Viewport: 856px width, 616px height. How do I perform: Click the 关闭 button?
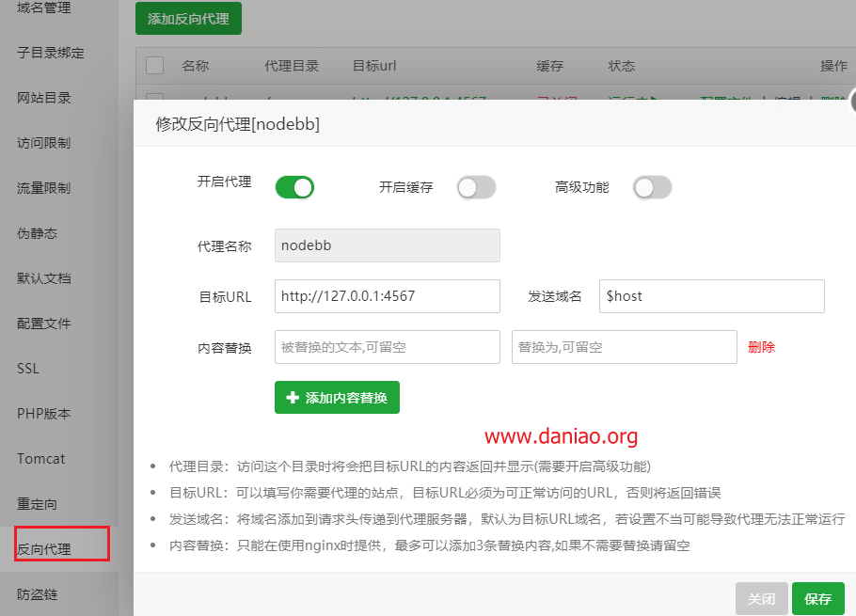click(762, 598)
